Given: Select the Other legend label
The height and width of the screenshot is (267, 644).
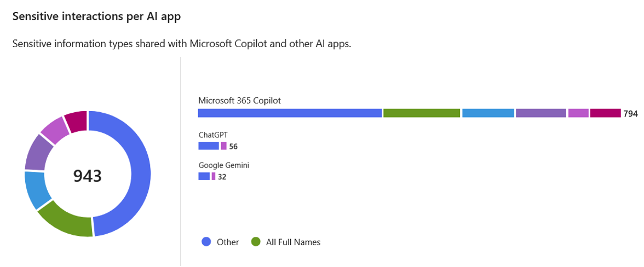Looking at the screenshot, I should click(x=228, y=242).
